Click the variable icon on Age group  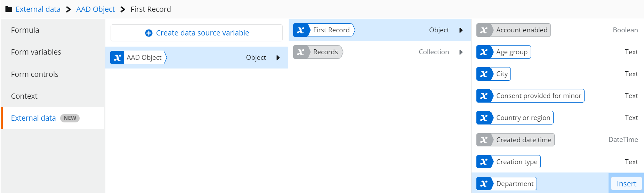pyautogui.click(x=484, y=52)
